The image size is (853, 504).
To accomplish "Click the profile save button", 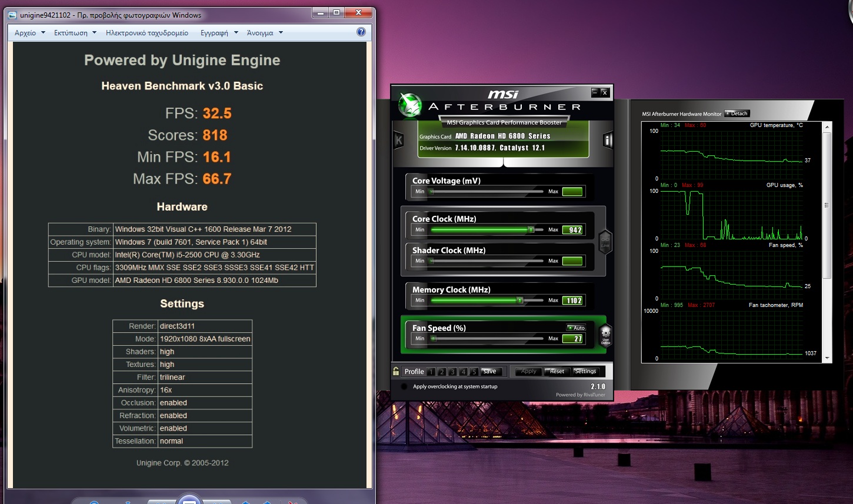I will [x=491, y=371].
